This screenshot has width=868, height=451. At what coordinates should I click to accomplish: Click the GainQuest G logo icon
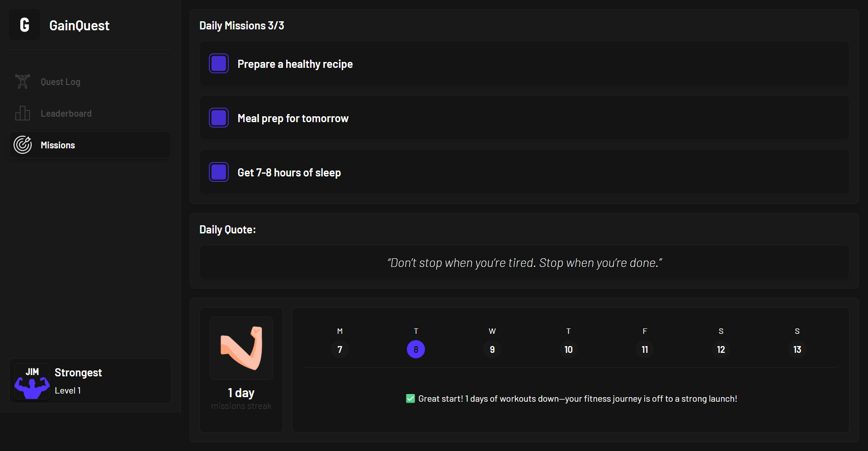(x=25, y=25)
